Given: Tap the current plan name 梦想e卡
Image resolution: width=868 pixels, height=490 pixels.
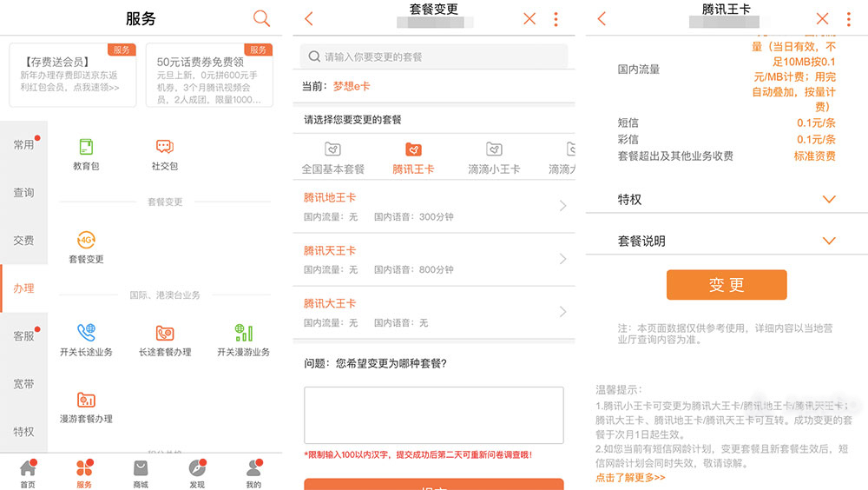Looking at the screenshot, I should point(352,86).
